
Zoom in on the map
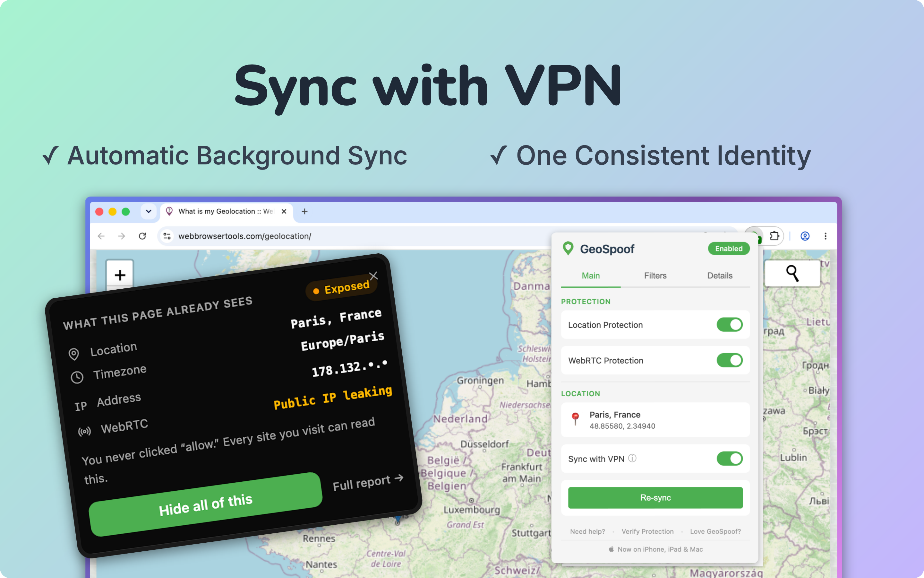120,275
